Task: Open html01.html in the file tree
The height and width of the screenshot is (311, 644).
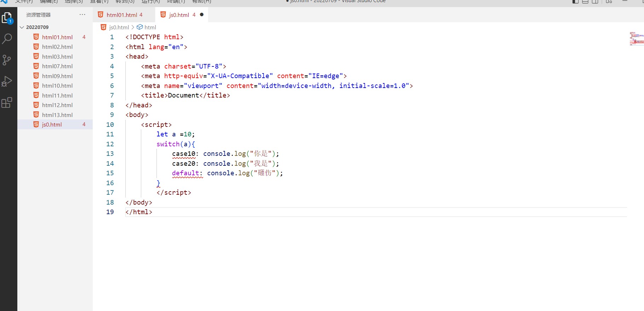Action: click(x=55, y=37)
